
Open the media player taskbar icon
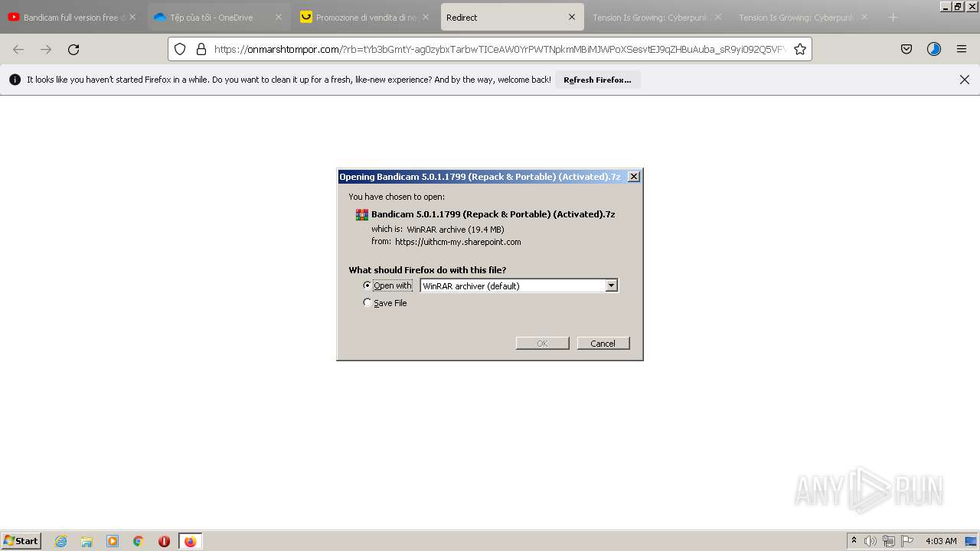(x=113, y=541)
